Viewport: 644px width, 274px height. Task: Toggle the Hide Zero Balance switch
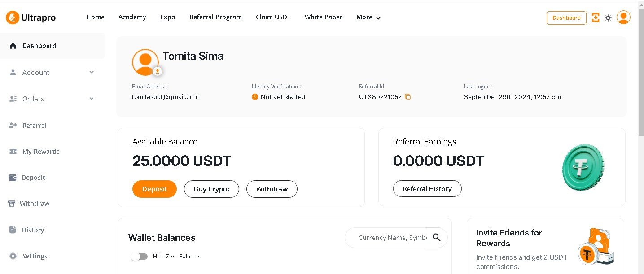tap(140, 257)
